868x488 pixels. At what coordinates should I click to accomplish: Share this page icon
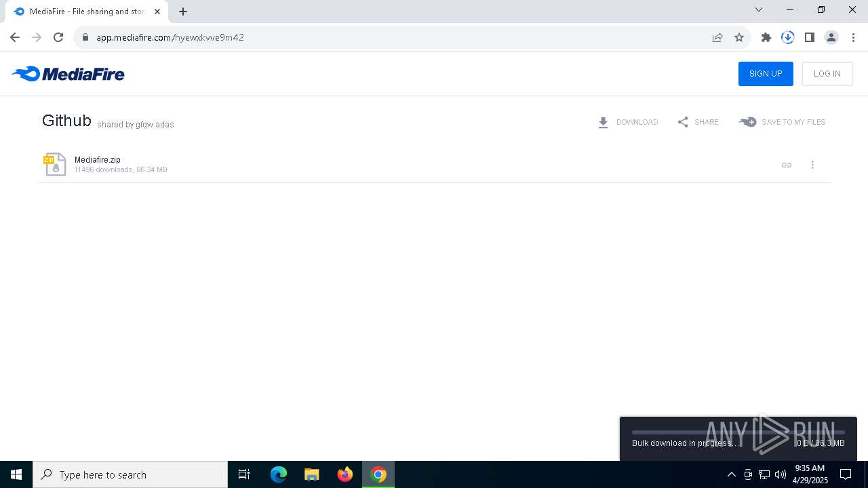717,37
